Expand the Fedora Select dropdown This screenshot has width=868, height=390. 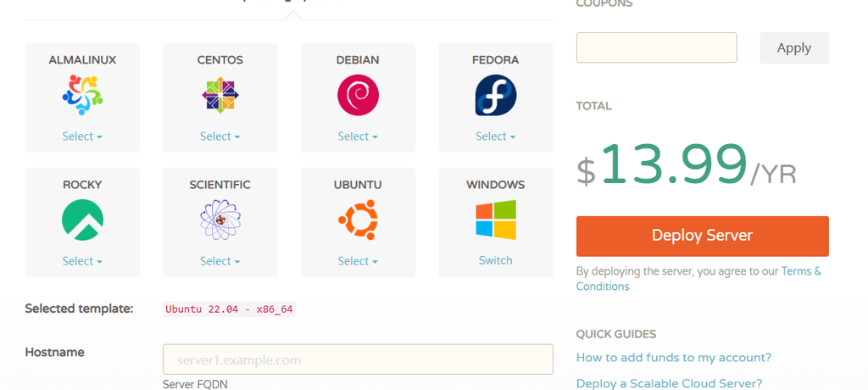(x=495, y=136)
